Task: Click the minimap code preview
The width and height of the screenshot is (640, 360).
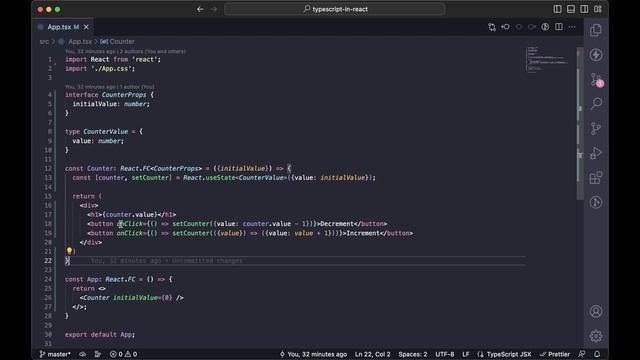Action: click(547, 60)
